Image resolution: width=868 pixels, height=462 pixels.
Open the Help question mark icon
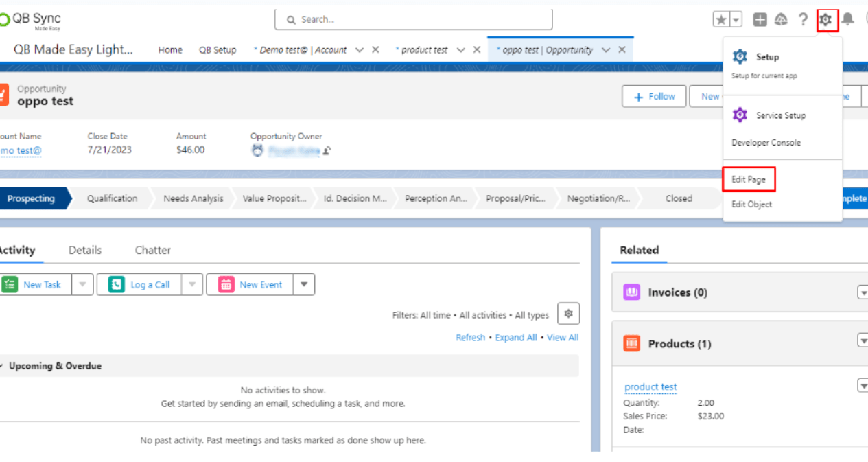(803, 20)
